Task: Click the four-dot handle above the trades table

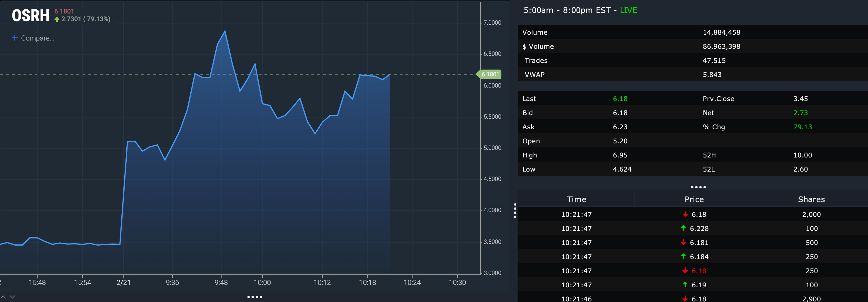Action: pos(698,187)
